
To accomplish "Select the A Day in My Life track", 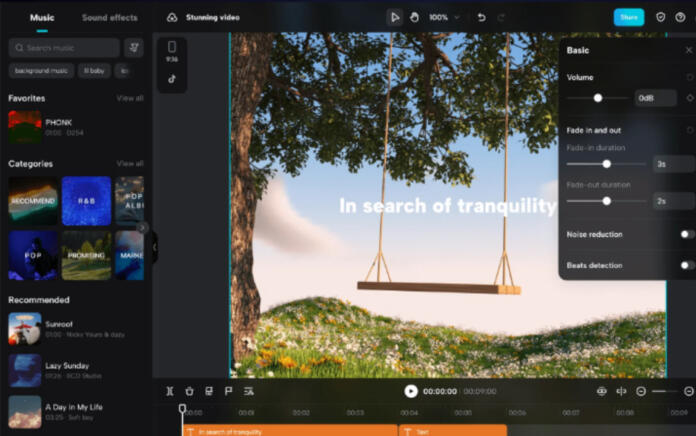I will coord(75,412).
